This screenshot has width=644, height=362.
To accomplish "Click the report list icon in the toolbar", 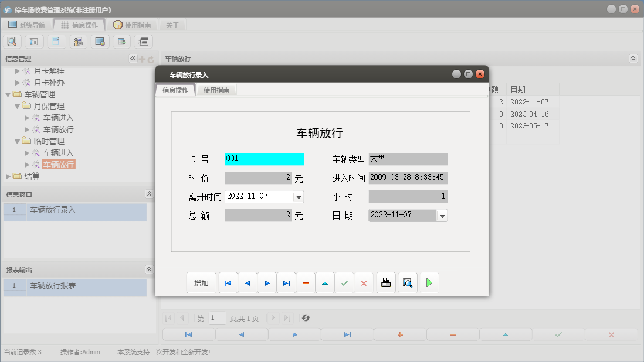I will [33, 42].
